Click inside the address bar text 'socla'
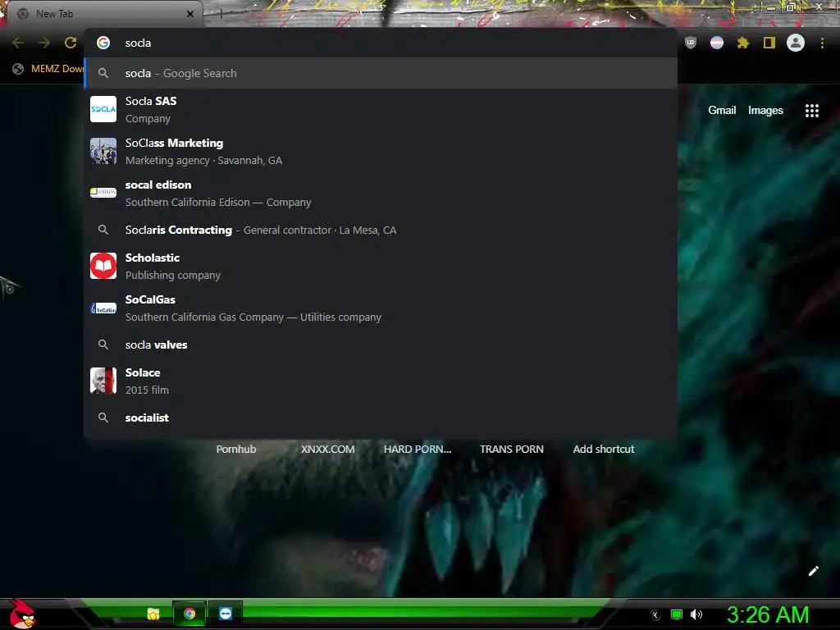The height and width of the screenshot is (630, 840). (138, 43)
